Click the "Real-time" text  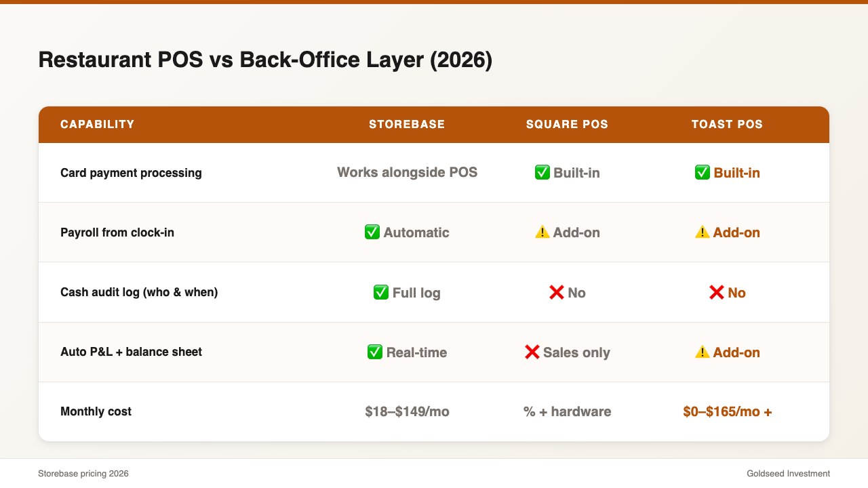click(x=416, y=352)
